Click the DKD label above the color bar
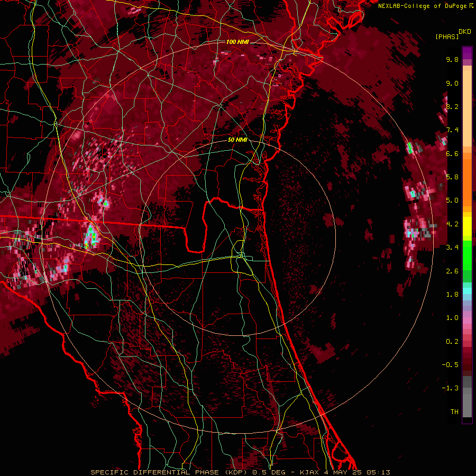Image resolution: width=476 pixels, height=476 pixels. tap(465, 32)
